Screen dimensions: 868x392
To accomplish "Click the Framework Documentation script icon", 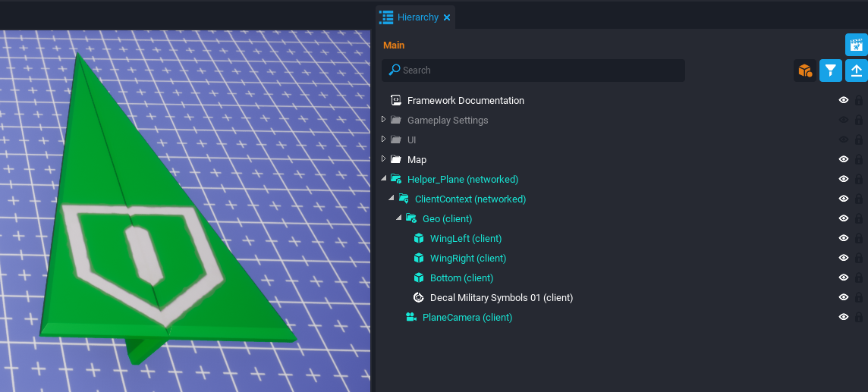I will (x=395, y=100).
